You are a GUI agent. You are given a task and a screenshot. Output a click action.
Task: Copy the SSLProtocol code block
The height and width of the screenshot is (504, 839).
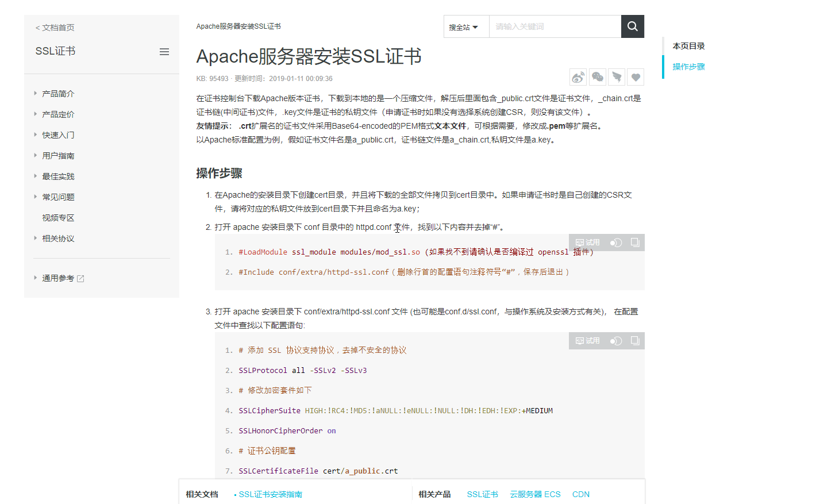(x=635, y=341)
